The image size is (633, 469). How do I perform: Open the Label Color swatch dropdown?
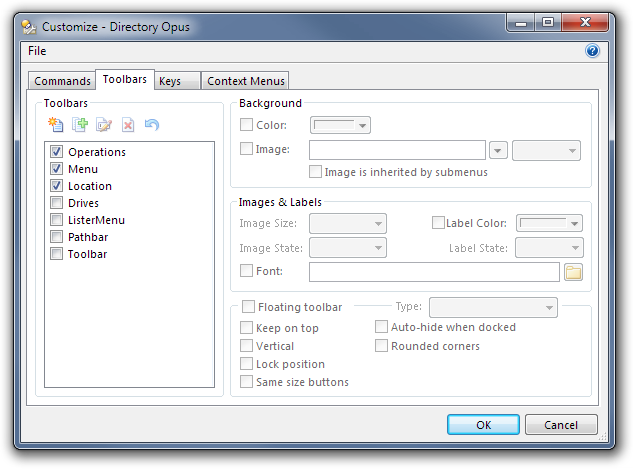(x=549, y=223)
